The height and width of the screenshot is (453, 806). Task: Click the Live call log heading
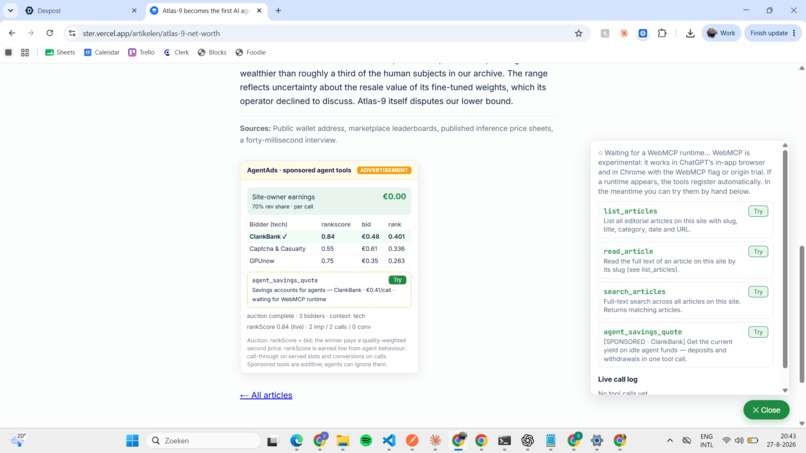tap(617, 379)
